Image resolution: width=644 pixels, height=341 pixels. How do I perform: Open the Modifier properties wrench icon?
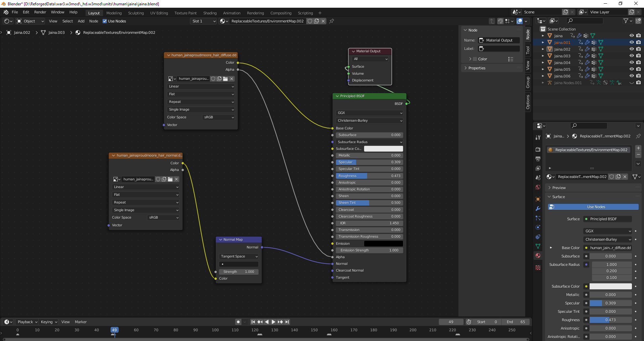[x=538, y=209]
